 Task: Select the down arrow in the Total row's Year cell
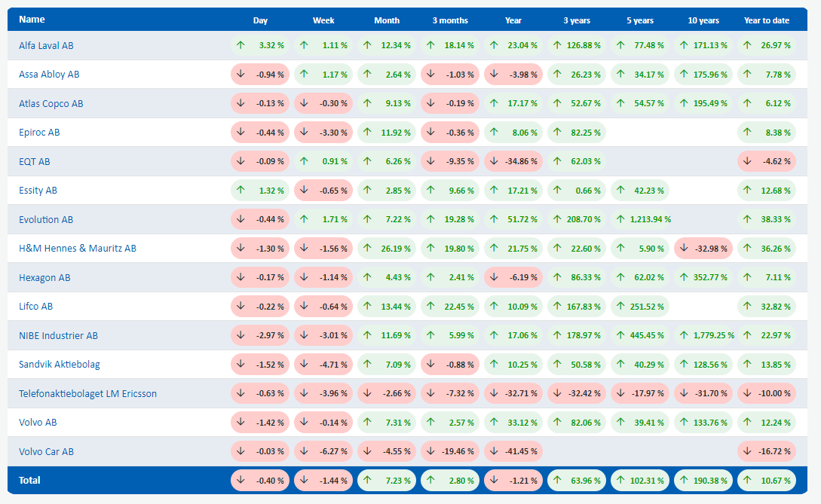coord(494,481)
